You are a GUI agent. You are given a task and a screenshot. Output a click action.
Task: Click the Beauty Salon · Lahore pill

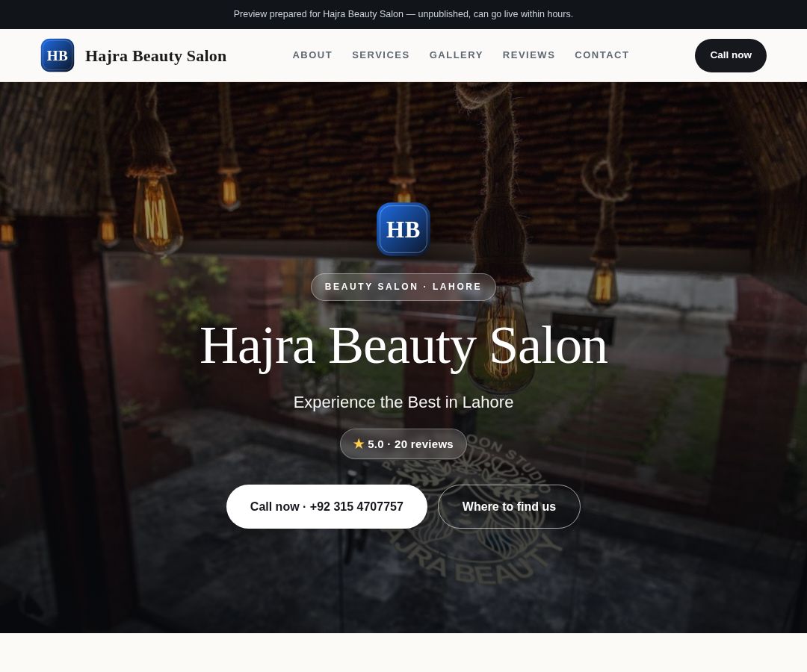click(x=403, y=287)
